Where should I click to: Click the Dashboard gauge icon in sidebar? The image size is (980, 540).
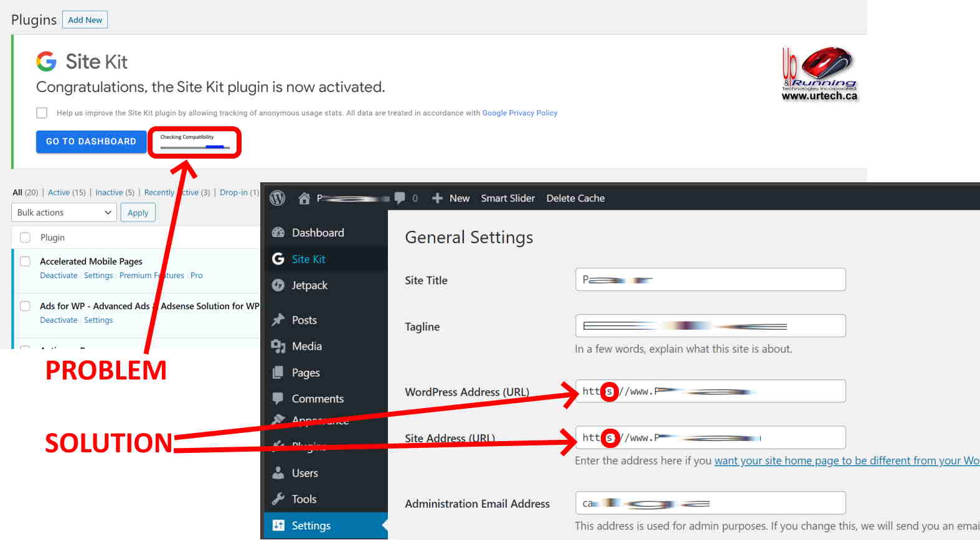coord(278,233)
